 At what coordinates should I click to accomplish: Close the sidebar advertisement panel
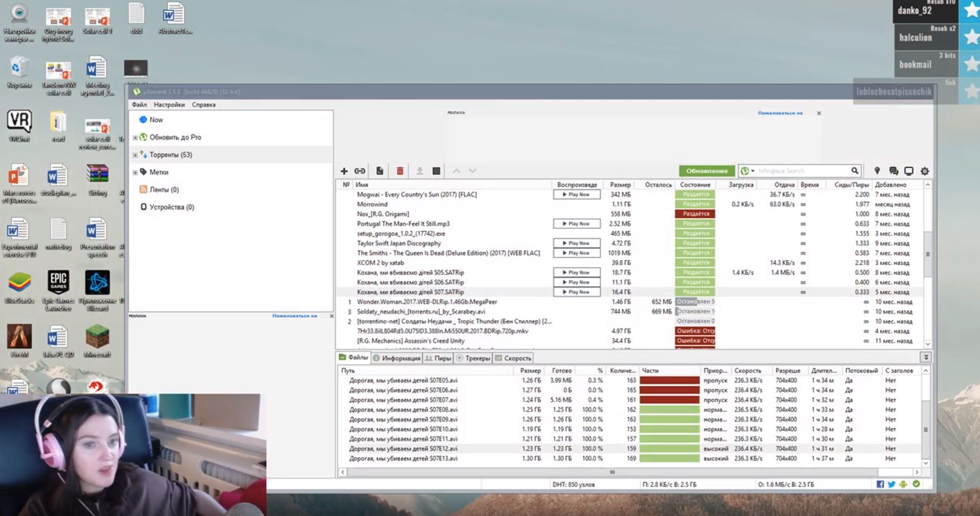click(x=332, y=316)
